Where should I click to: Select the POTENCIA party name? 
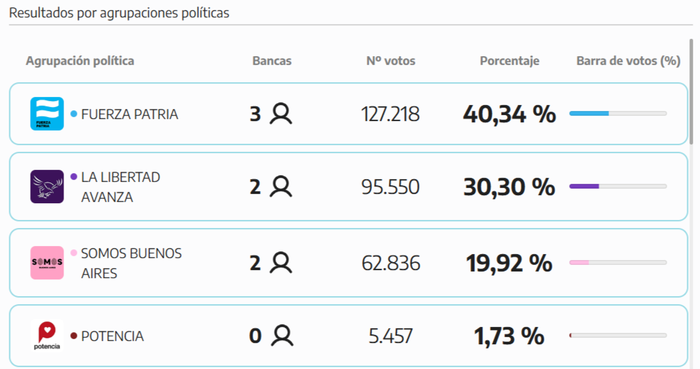pyautogui.click(x=112, y=336)
